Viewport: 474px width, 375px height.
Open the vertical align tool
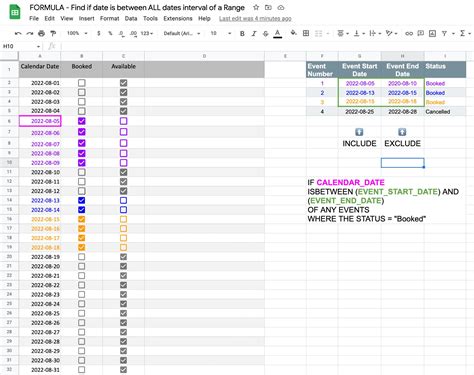[x=357, y=33]
